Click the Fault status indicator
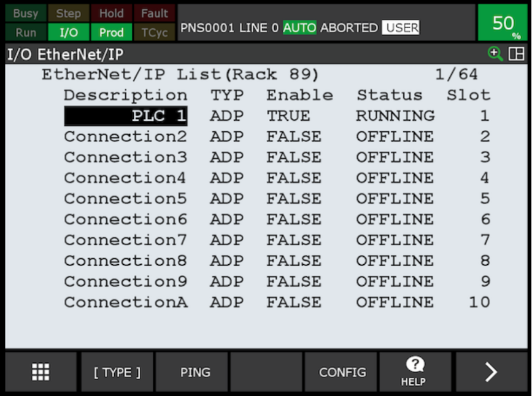 [155, 13]
